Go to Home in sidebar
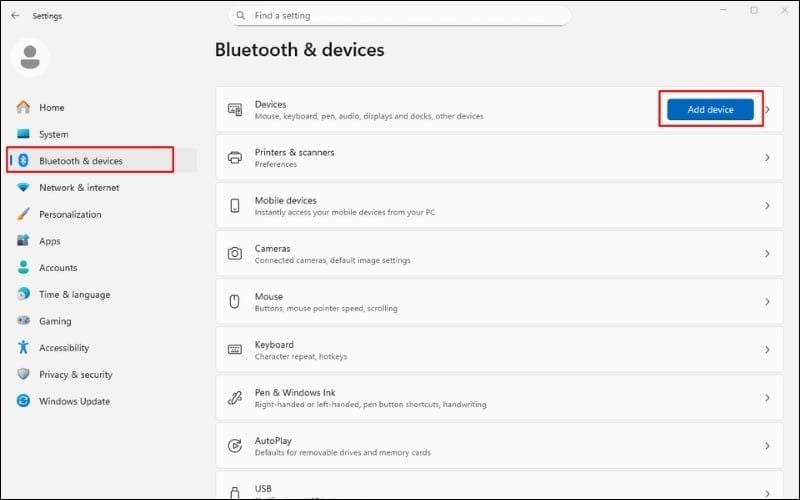 tap(52, 108)
